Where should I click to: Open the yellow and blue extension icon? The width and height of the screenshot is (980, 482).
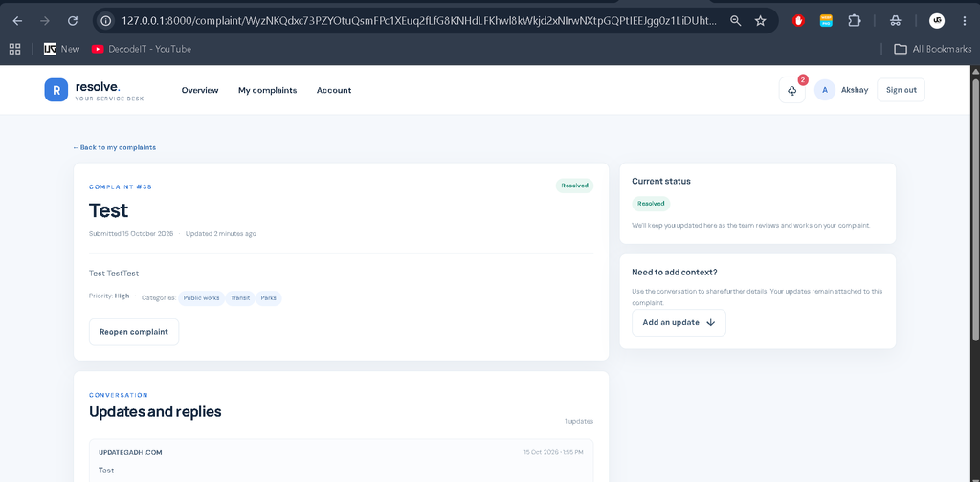[826, 21]
